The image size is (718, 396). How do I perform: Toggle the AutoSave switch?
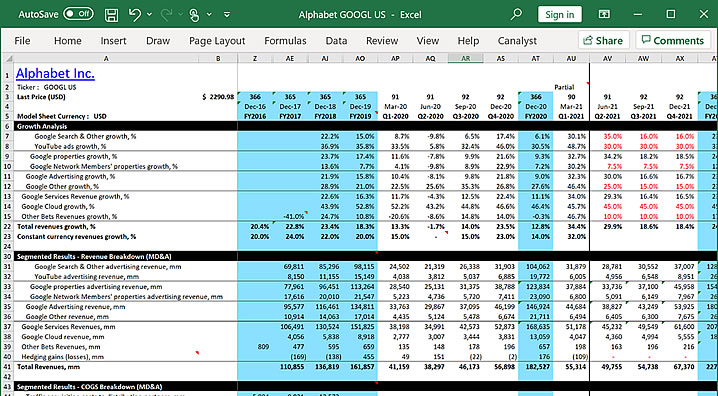pyautogui.click(x=78, y=14)
